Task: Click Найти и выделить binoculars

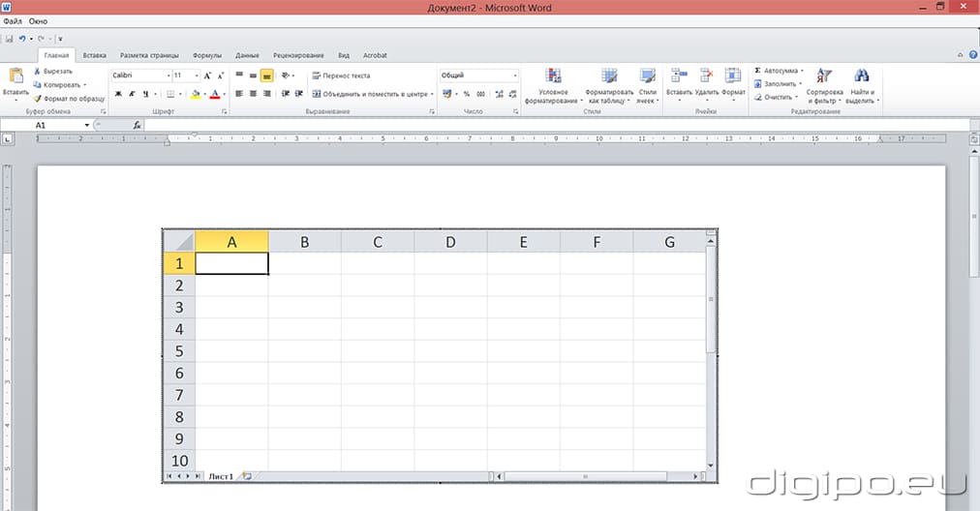Action: pyautogui.click(x=862, y=75)
